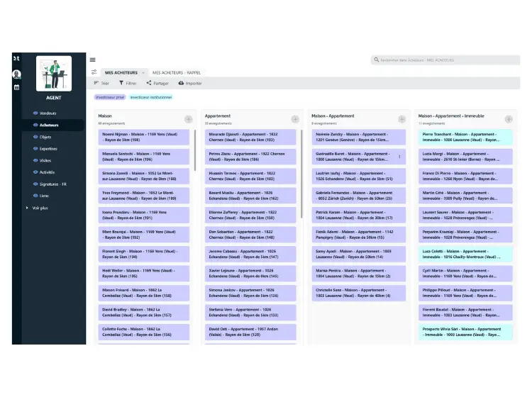The width and height of the screenshot is (532, 397).
Task: Switch to MES ACHETEURS - RAPPEL tab
Action: (175, 72)
